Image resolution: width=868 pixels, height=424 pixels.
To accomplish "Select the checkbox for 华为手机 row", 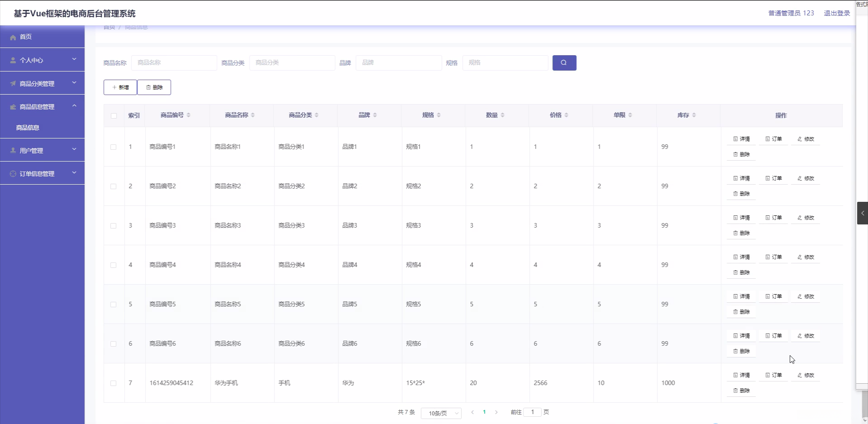I will [x=113, y=383].
